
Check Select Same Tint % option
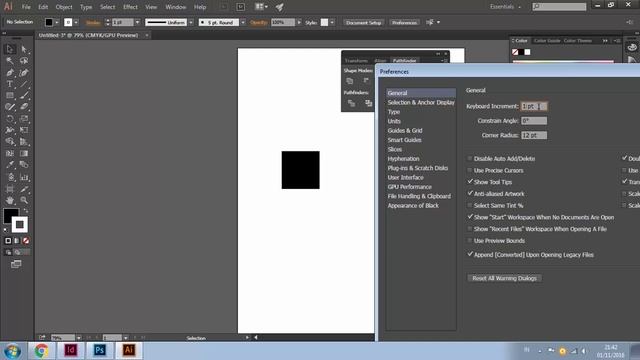470,205
